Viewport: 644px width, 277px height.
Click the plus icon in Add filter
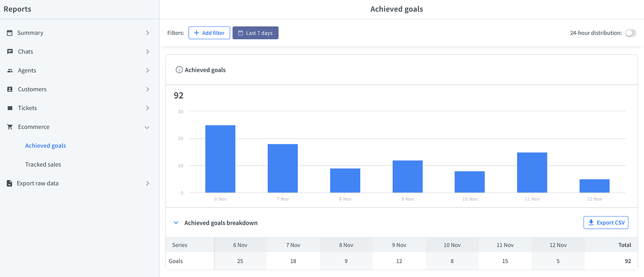pyautogui.click(x=196, y=33)
